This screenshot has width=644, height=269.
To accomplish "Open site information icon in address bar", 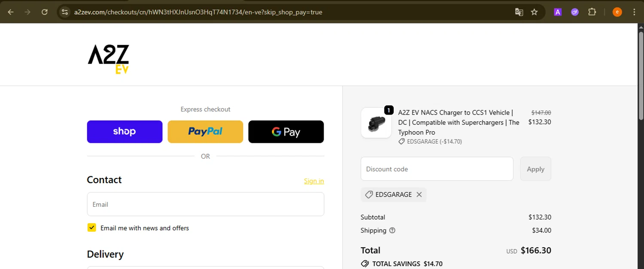I will pyautogui.click(x=65, y=12).
